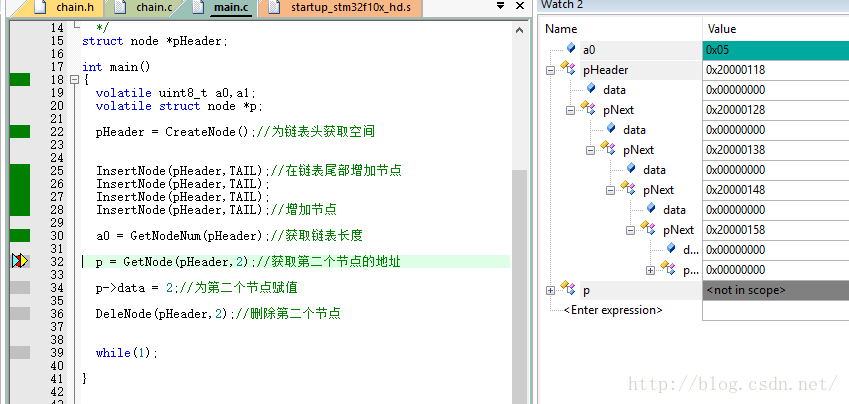
Task: Click the startup_stm32f10x_hd.s tab file icon
Action: (x=275, y=7)
